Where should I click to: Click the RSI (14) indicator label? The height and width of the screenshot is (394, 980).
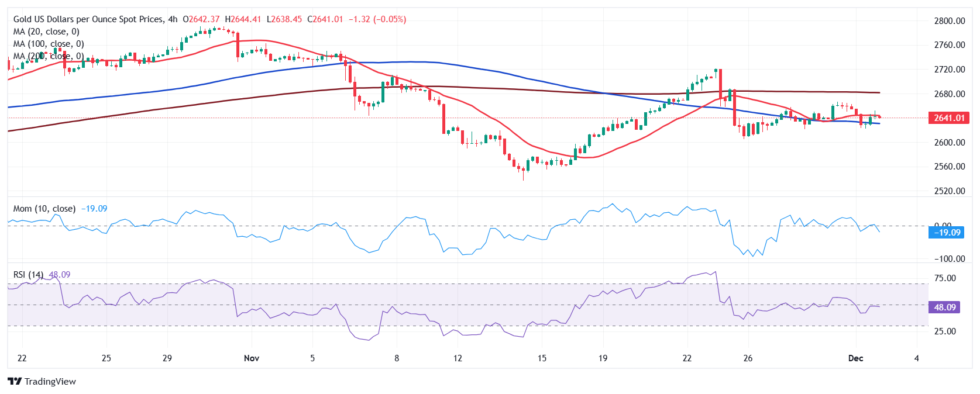tap(28, 275)
